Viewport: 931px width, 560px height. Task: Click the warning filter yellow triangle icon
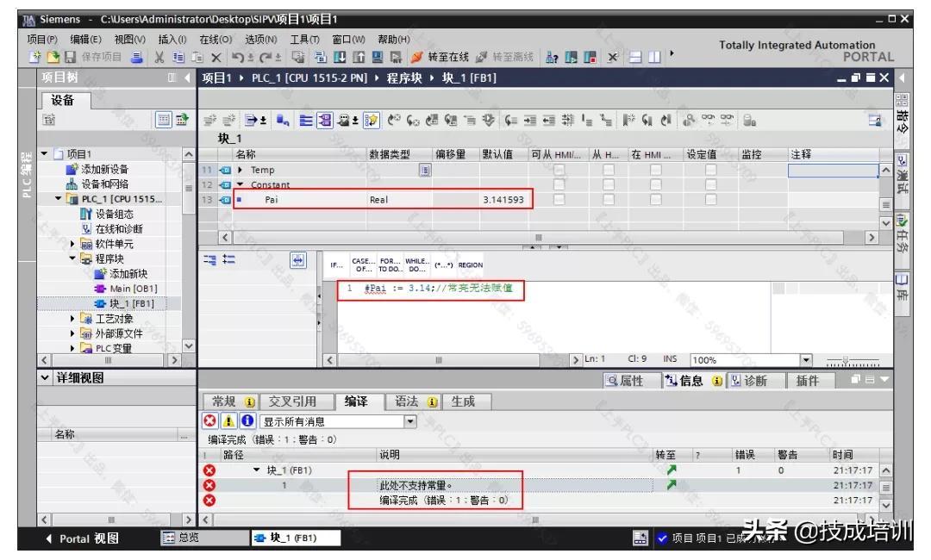pyautogui.click(x=228, y=420)
